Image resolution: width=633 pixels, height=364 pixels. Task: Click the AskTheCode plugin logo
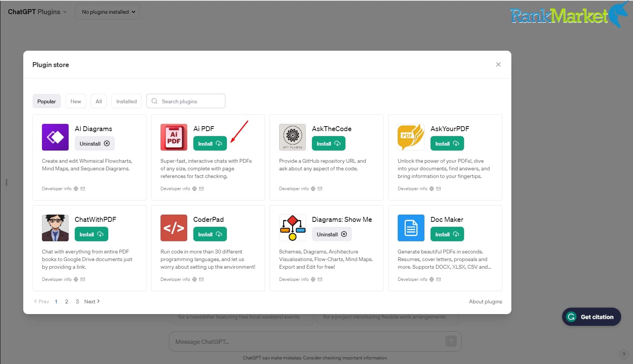click(292, 137)
